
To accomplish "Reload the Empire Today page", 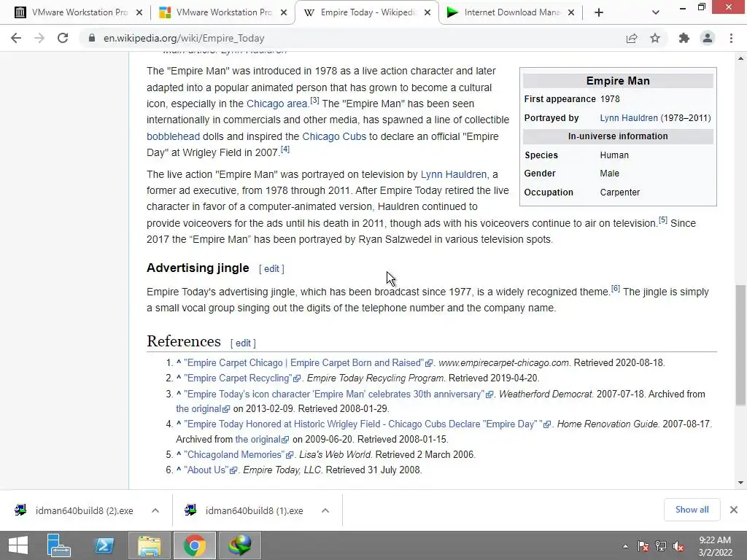I will (63, 38).
